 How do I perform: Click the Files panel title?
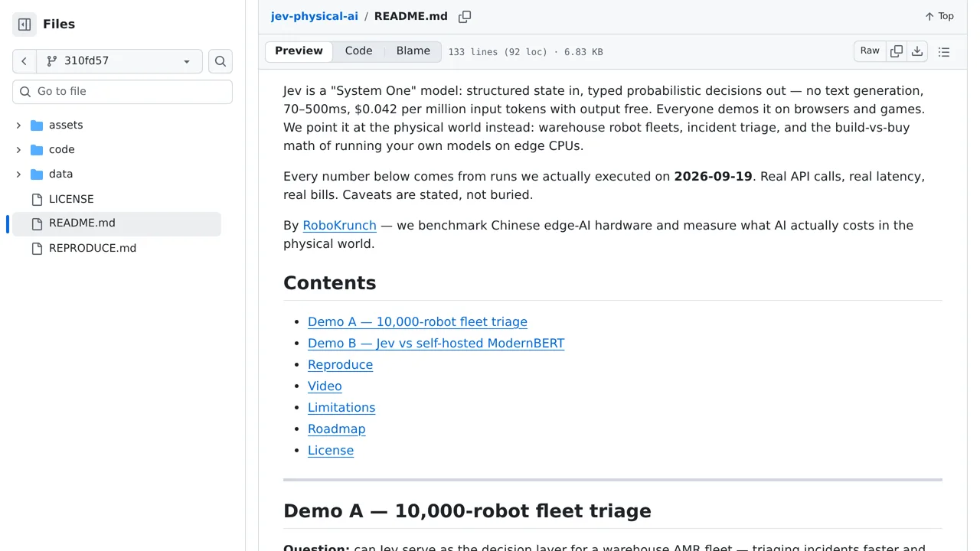59,24
